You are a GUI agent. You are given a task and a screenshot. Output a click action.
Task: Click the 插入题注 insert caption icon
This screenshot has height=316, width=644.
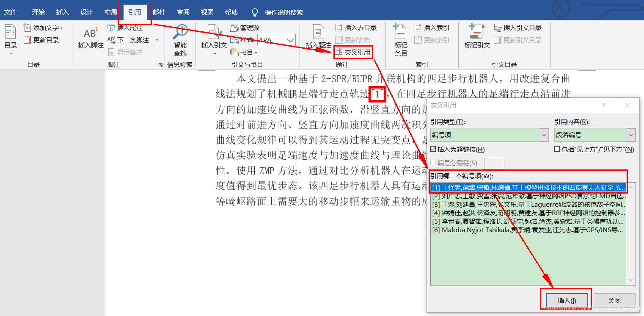(x=318, y=33)
